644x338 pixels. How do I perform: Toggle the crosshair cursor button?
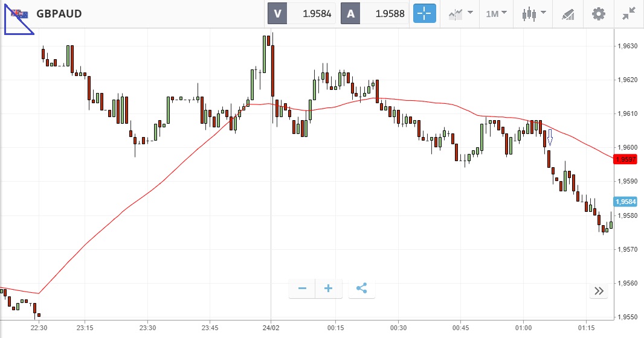click(424, 13)
